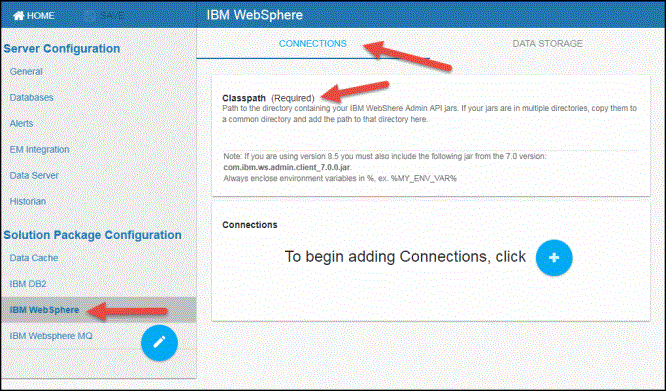Switch to the CONNECTIONS tab
Screen dimensions: 666x391
click(x=313, y=43)
